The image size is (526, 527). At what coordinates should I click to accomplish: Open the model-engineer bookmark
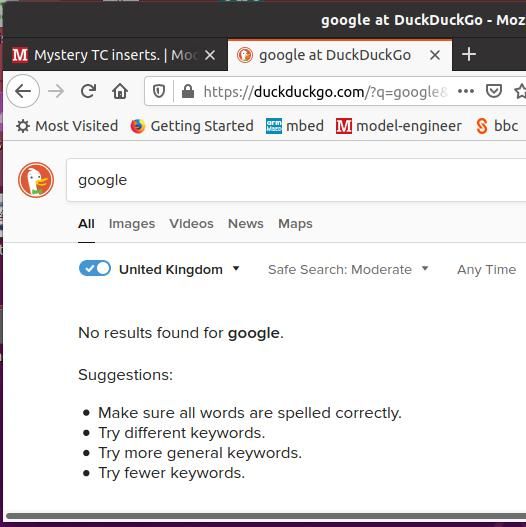pyautogui.click(x=399, y=126)
